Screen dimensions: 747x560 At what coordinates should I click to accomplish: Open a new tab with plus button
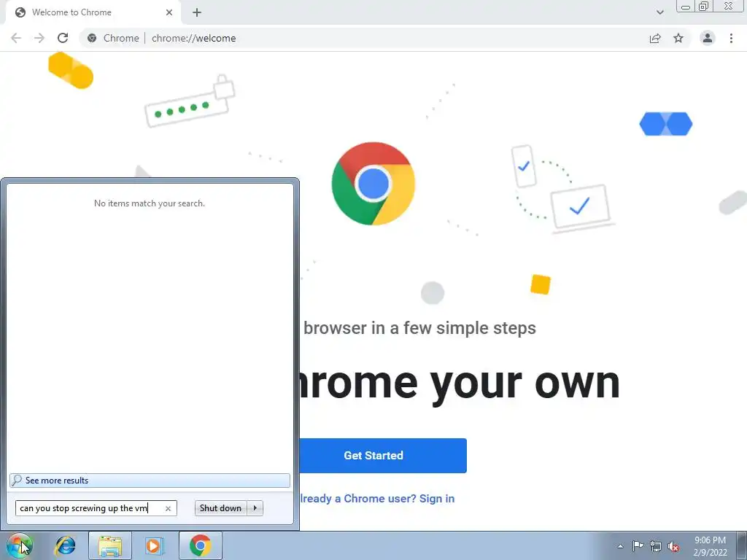(x=197, y=12)
